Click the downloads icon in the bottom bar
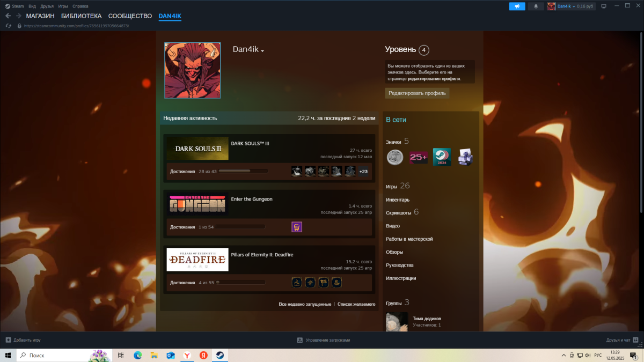The width and height of the screenshot is (644, 362). (300, 340)
